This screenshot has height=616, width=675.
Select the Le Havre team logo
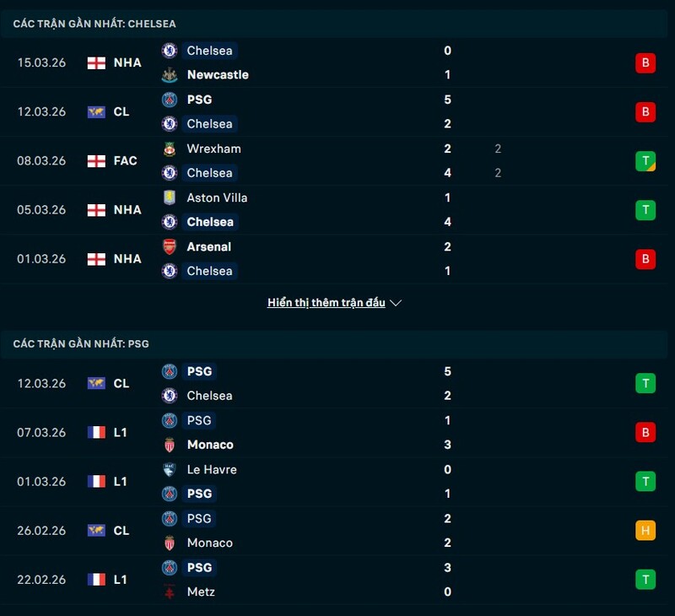169,470
